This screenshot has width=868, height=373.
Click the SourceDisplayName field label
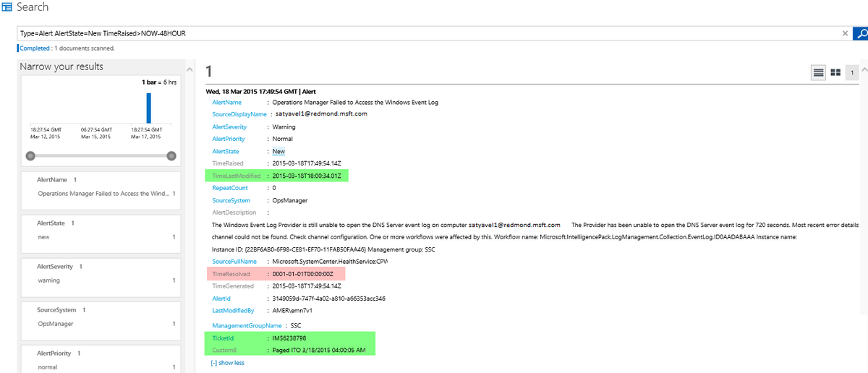pyautogui.click(x=239, y=114)
